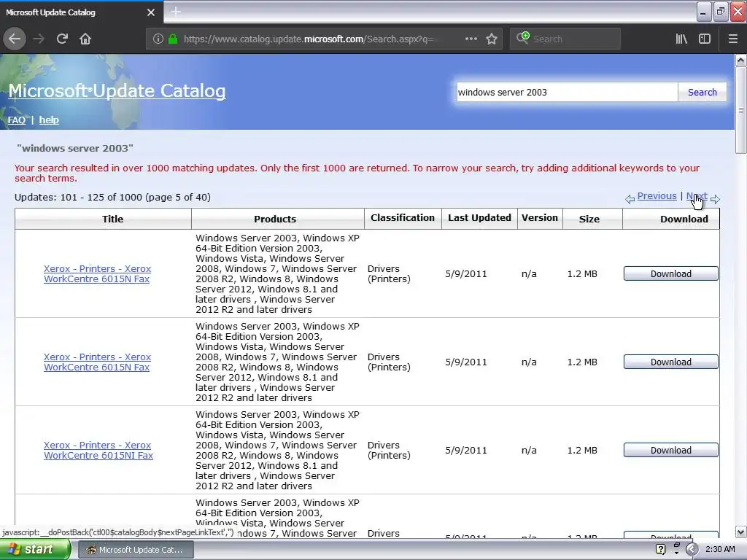
Task: Click the green padlock security icon
Action: tap(173, 39)
